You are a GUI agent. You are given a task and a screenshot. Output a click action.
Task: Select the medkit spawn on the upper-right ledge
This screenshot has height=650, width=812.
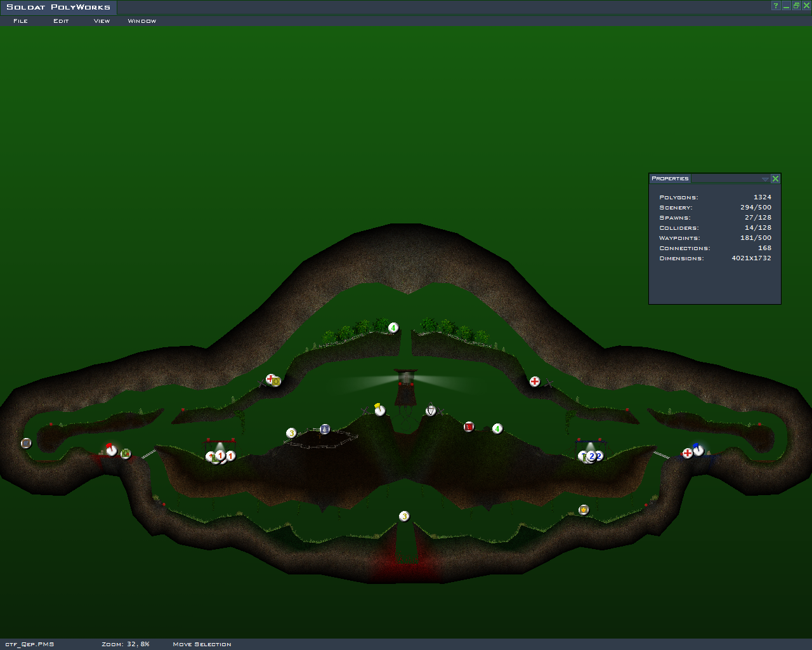tap(535, 381)
